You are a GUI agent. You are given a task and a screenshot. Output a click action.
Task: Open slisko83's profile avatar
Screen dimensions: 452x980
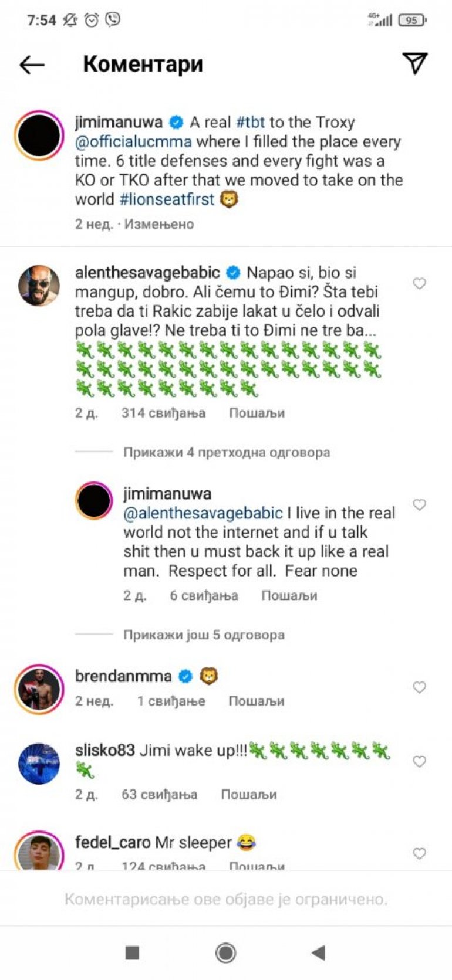pyautogui.click(x=39, y=764)
